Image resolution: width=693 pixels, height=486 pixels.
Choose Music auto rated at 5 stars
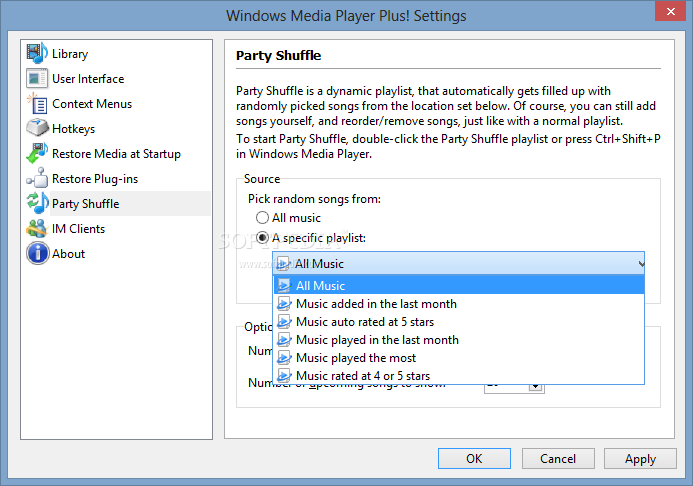point(459,322)
